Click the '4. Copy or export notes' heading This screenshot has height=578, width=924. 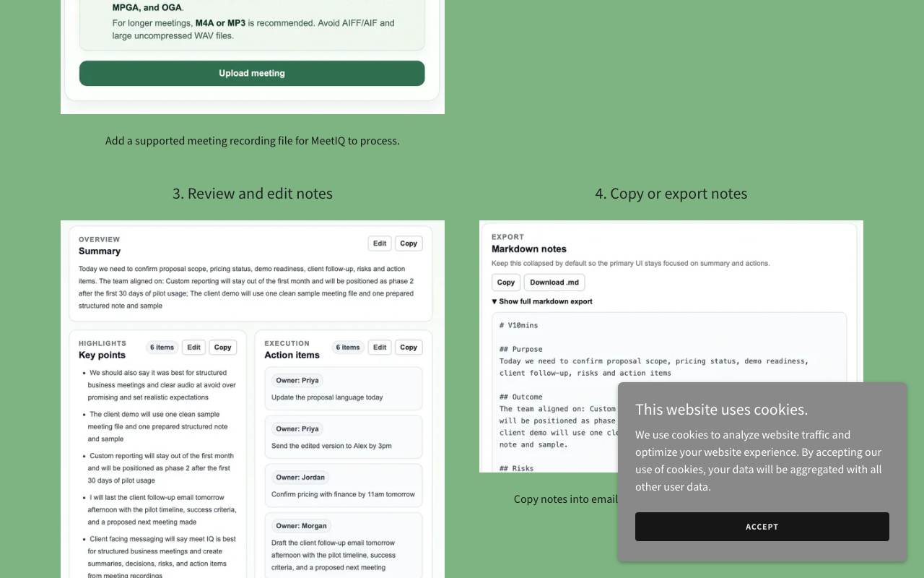(x=671, y=194)
